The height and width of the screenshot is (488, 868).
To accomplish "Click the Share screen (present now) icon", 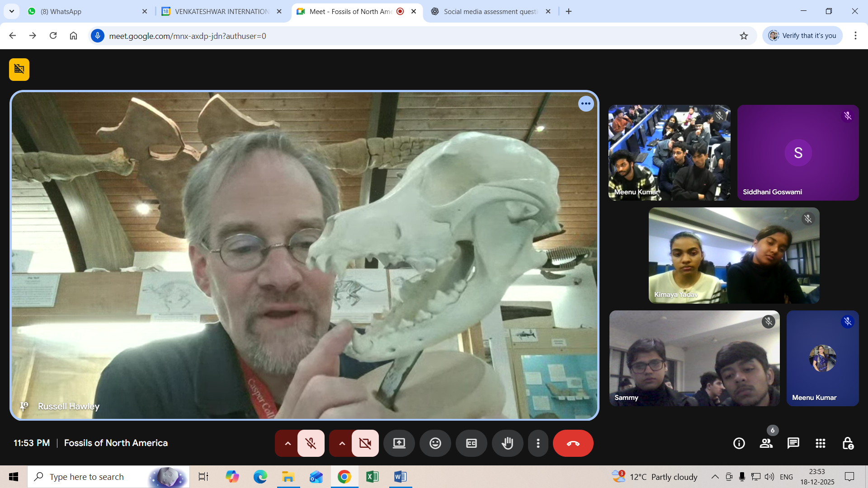I will (x=399, y=443).
